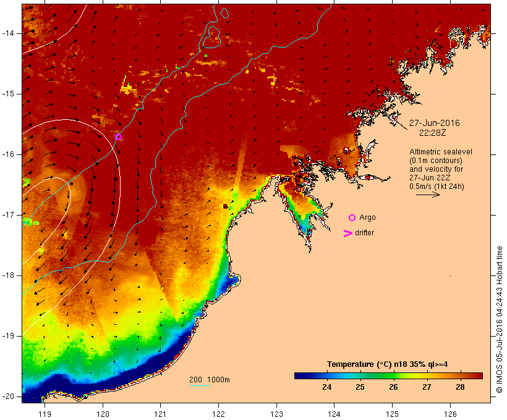The width and height of the screenshot is (507, 420).
Task: Click the Temperature colorbar title text
Action: [388, 364]
